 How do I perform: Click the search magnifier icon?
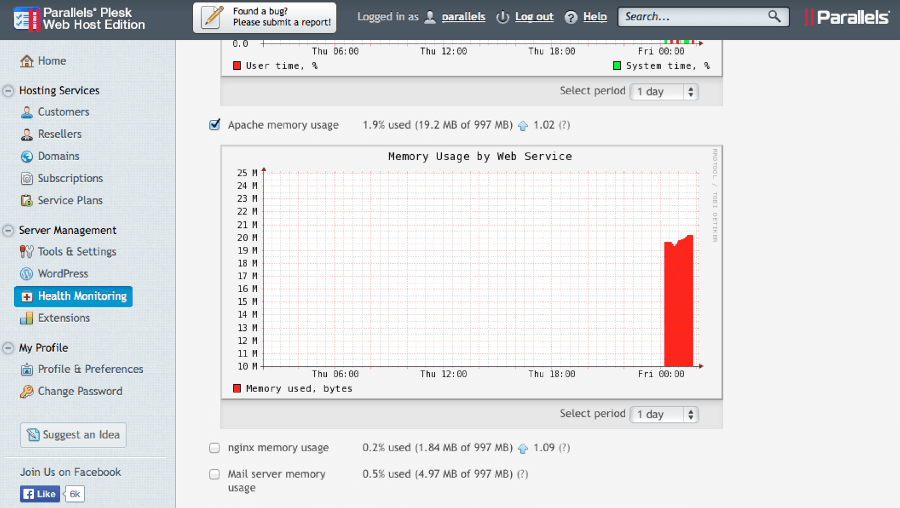tap(774, 16)
